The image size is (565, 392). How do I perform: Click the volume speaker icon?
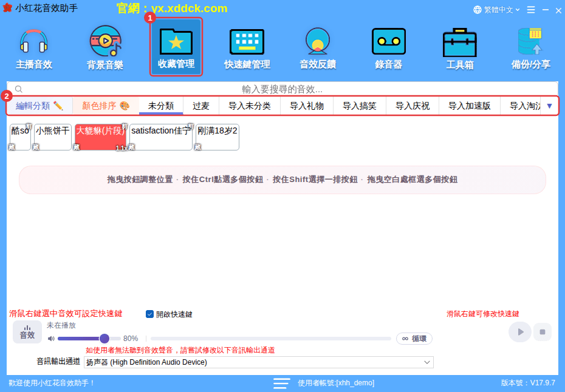click(51, 339)
